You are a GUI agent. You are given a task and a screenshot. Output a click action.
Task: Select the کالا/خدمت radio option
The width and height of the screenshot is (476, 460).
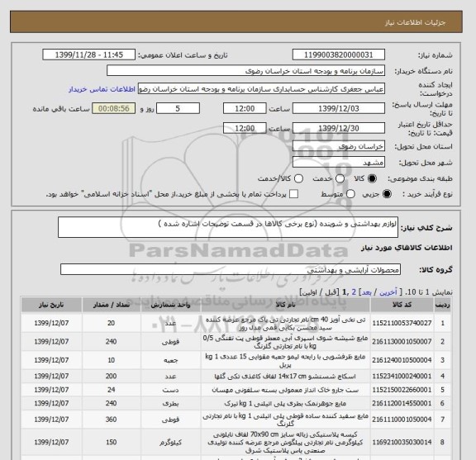pyautogui.click(x=298, y=178)
